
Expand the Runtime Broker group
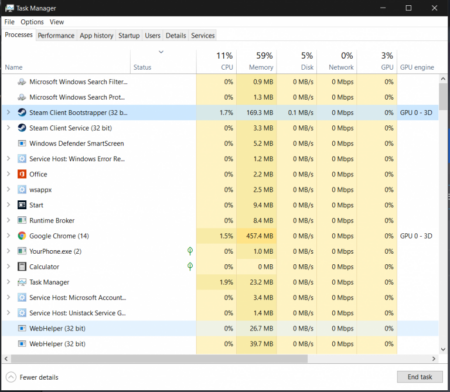(9, 220)
